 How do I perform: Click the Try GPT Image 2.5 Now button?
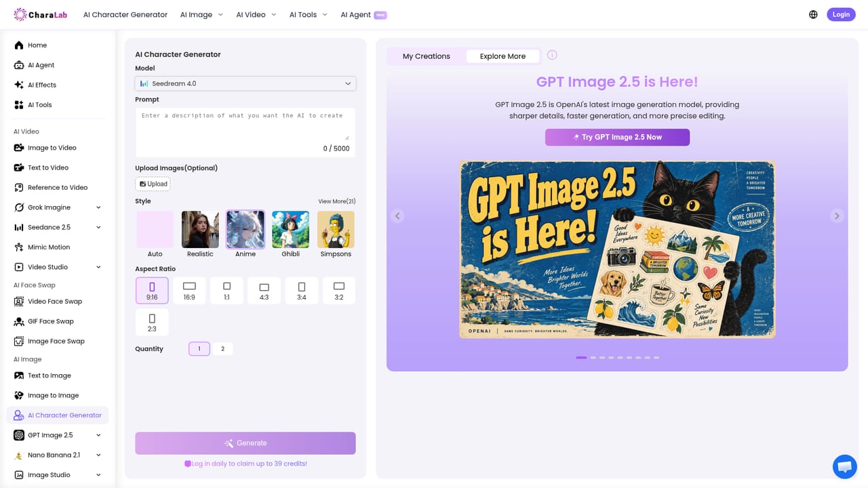coord(617,137)
